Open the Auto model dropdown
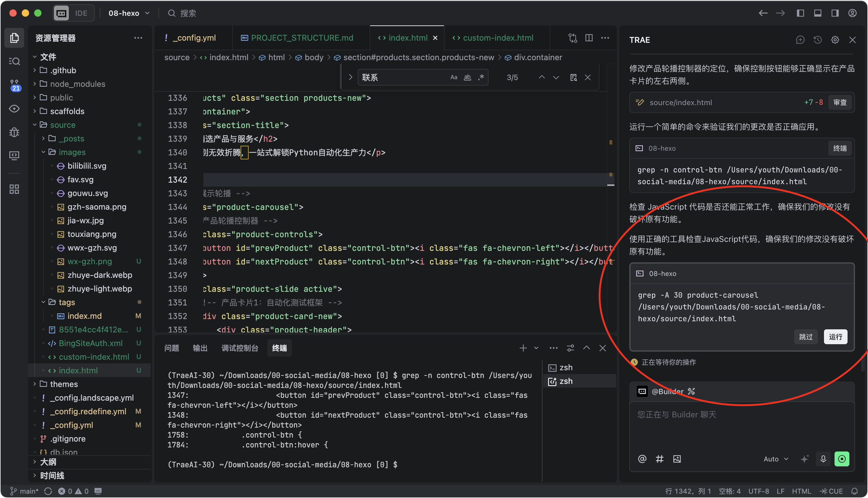Screen dimensions: 868x498 pyautogui.click(x=775, y=459)
